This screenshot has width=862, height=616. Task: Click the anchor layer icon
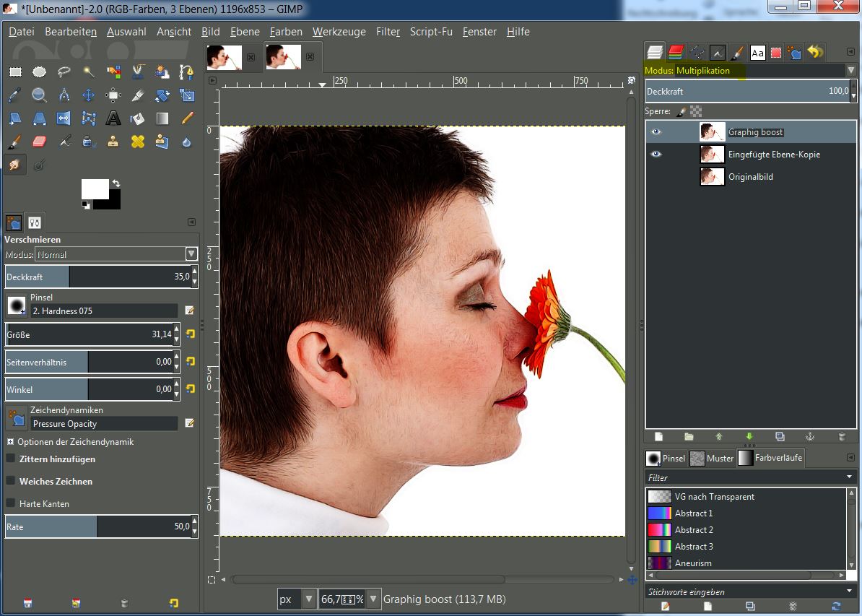click(x=809, y=437)
